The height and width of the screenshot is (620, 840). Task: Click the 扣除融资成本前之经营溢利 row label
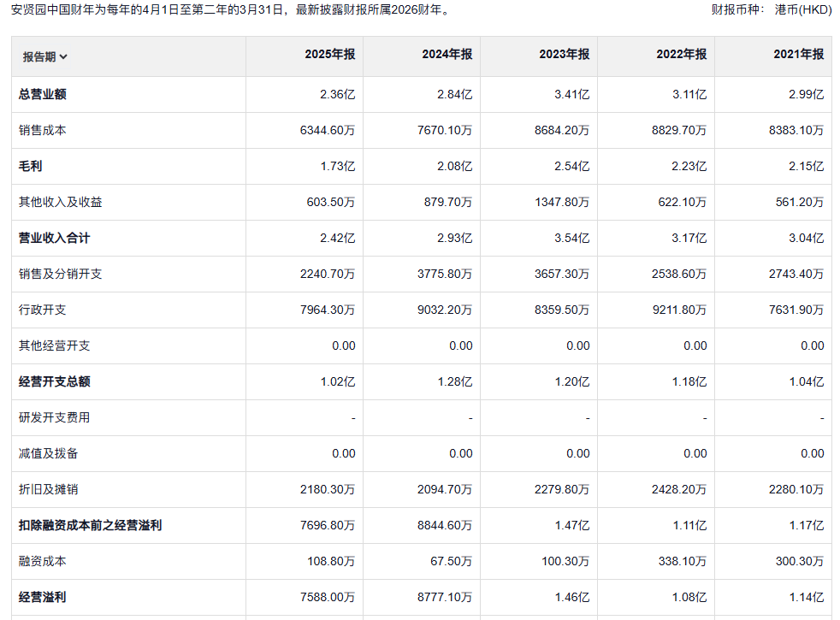click(91, 525)
